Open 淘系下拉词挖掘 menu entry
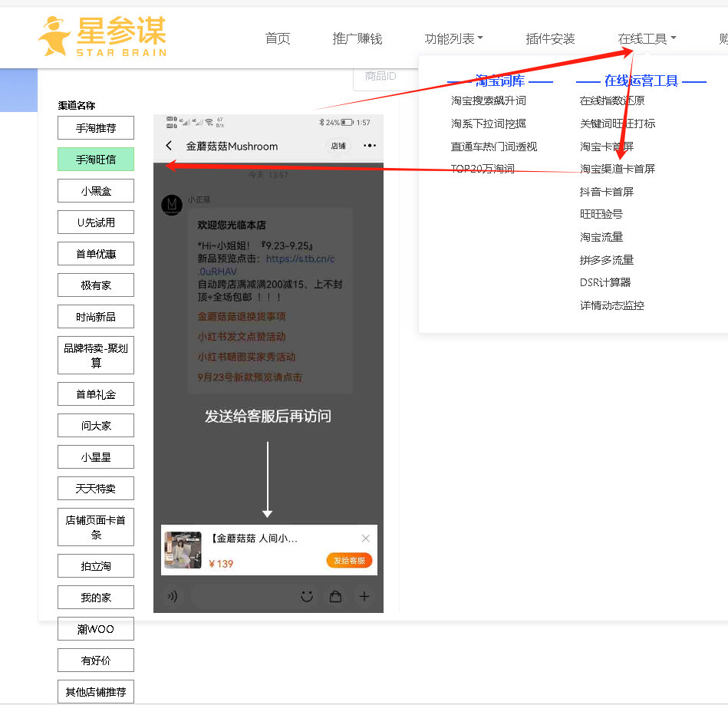The image size is (728, 705). (x=488, y=124)
